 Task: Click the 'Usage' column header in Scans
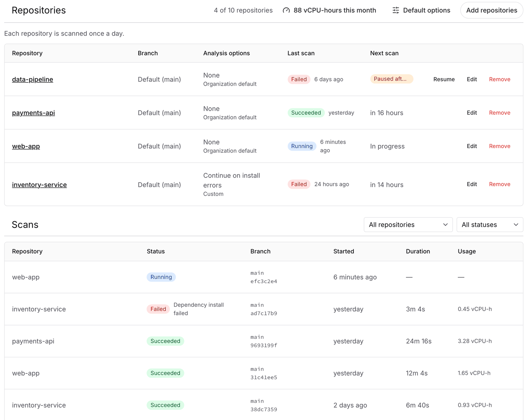(x=467, y=251)
